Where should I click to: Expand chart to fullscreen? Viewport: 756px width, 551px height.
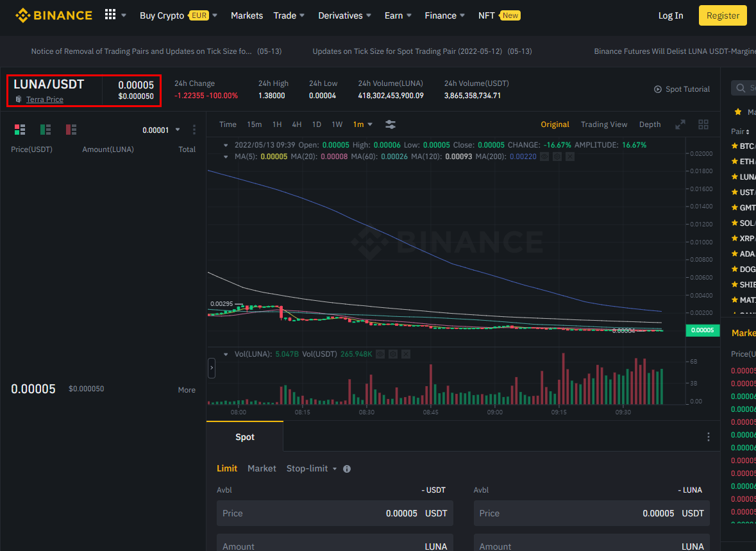(x=680, y=124)
